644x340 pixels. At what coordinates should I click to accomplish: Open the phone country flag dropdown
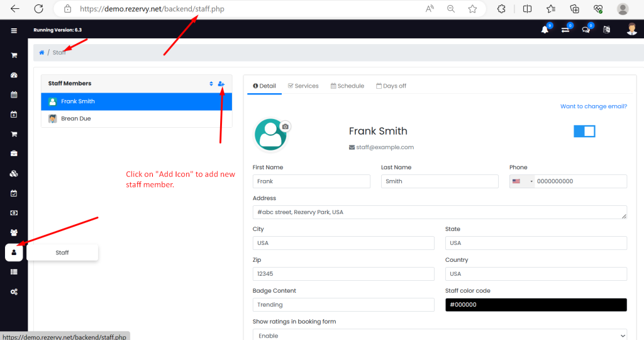point(522,181)
